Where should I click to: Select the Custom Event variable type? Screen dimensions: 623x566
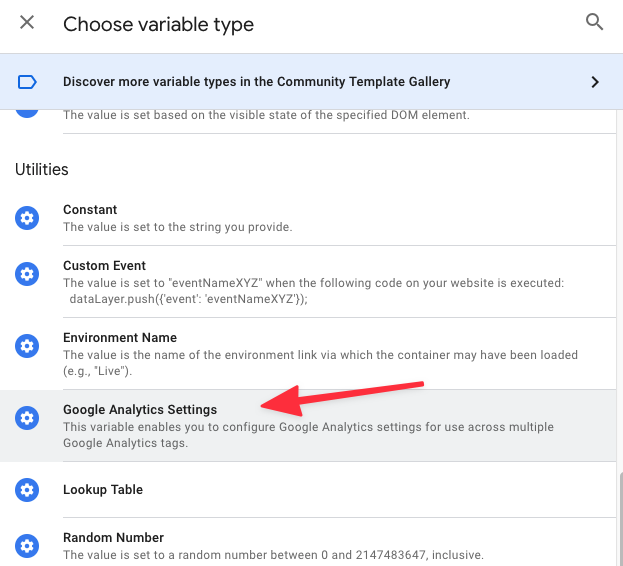tap(308, 282)
